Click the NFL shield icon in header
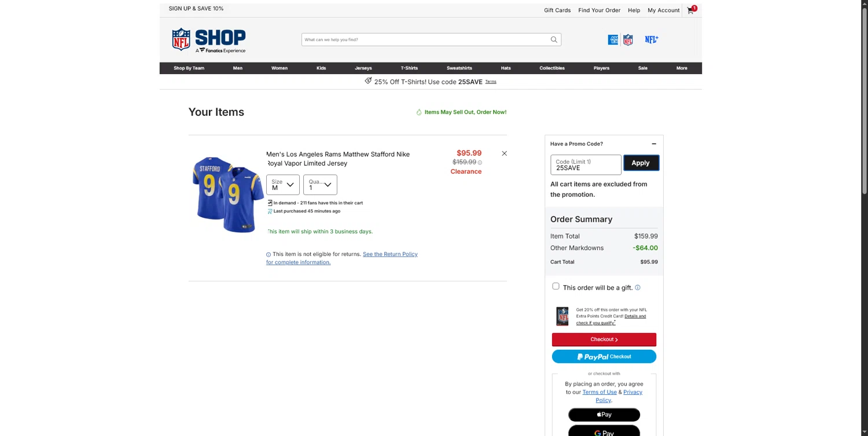868x436 pixels. [628, 39]
